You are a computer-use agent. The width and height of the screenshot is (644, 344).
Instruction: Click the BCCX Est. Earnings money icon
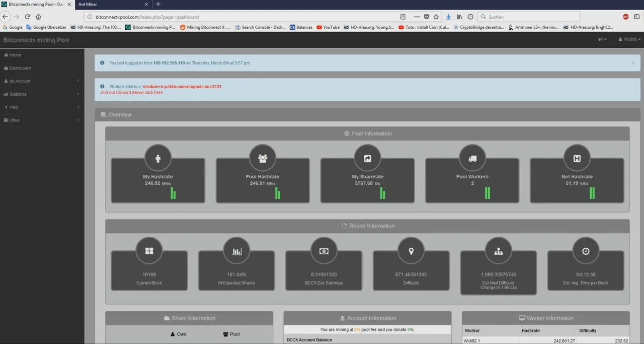click(x=324, y=251)
